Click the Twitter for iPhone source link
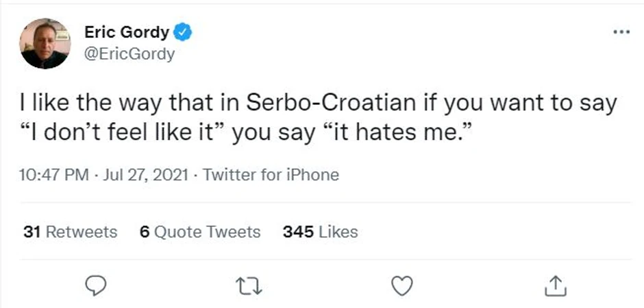The height and width of the screenshot is (308, 644). point(271,175)
